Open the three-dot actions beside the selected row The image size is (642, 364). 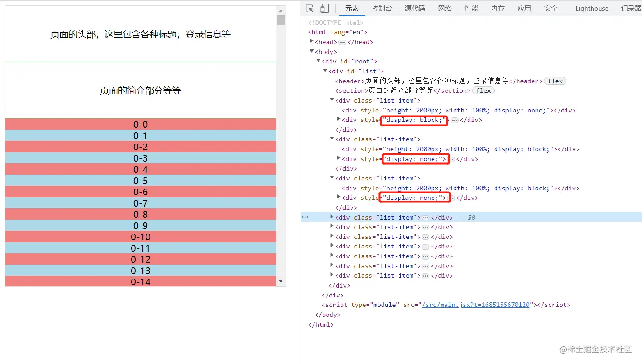(305, 217)
